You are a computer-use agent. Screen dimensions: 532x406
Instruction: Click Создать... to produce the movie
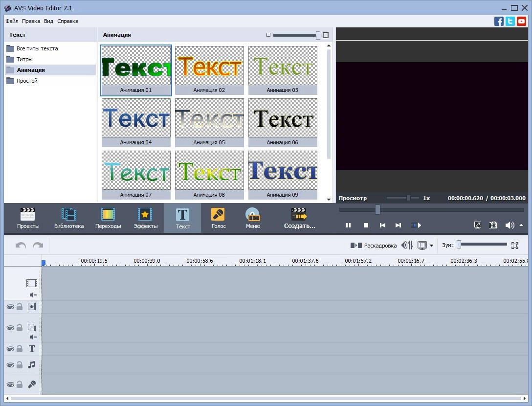[x=299, y=218]
